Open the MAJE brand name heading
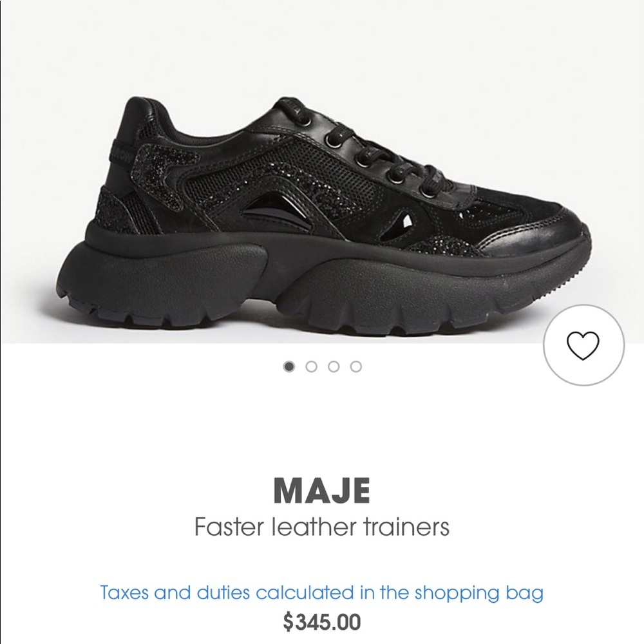The image size is (644, 644). click(x=321, y=491)
